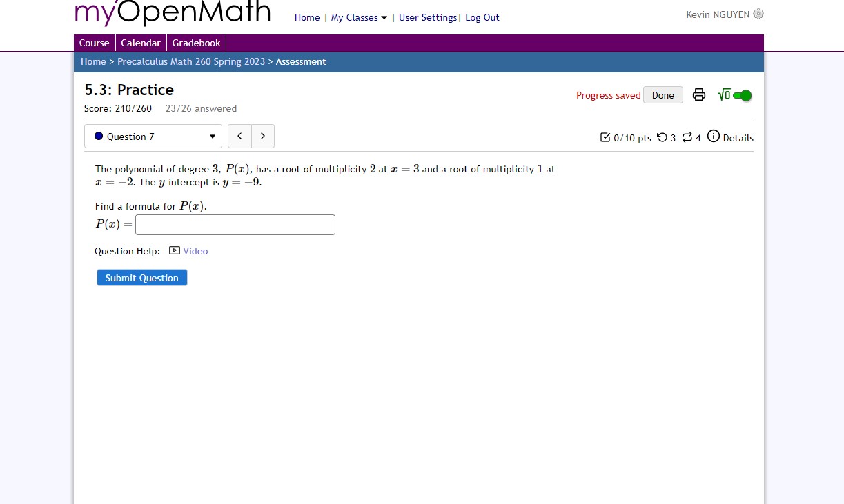Click the retry attempts icon showing 3
Viewport: 844px width, 504px height.
tap(665, 137)
